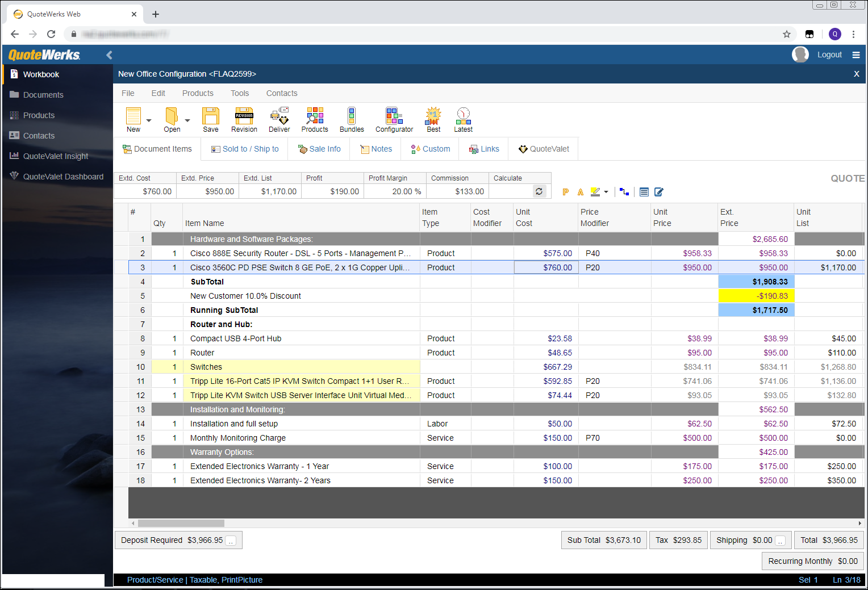The height and width of the screenshot is (590, 868).
Task: Switch to the Document Items tab
Action: (x=157, y=149)
